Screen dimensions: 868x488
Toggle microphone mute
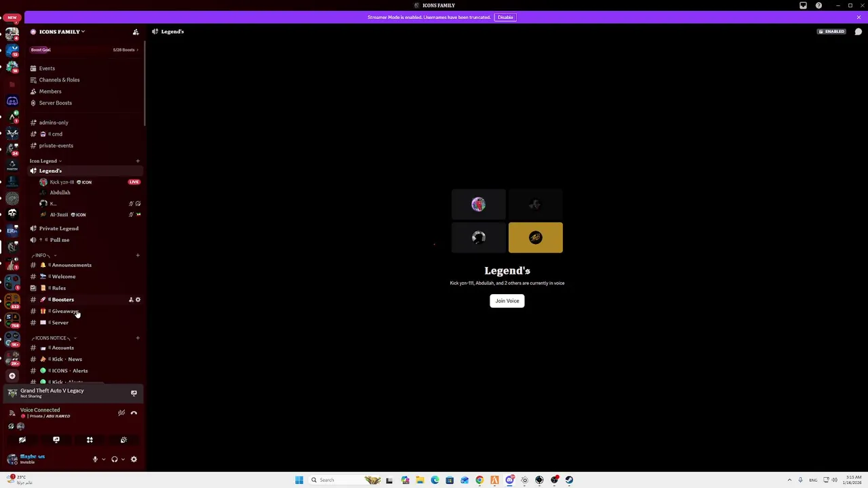95,460
